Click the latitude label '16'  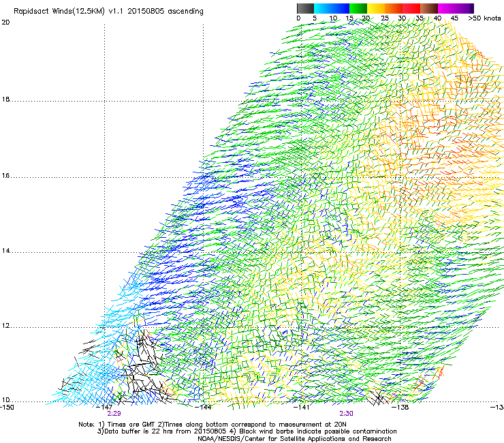pyautogui.click(x=5, y=176)
